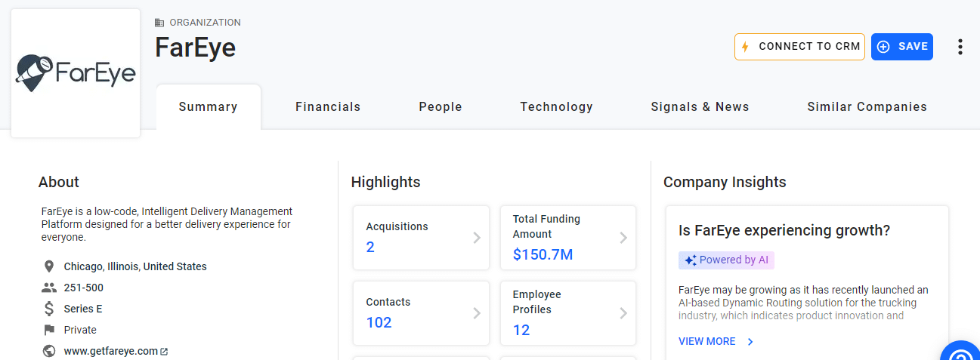Click the blue help chat bubble icon

[961, 355]
